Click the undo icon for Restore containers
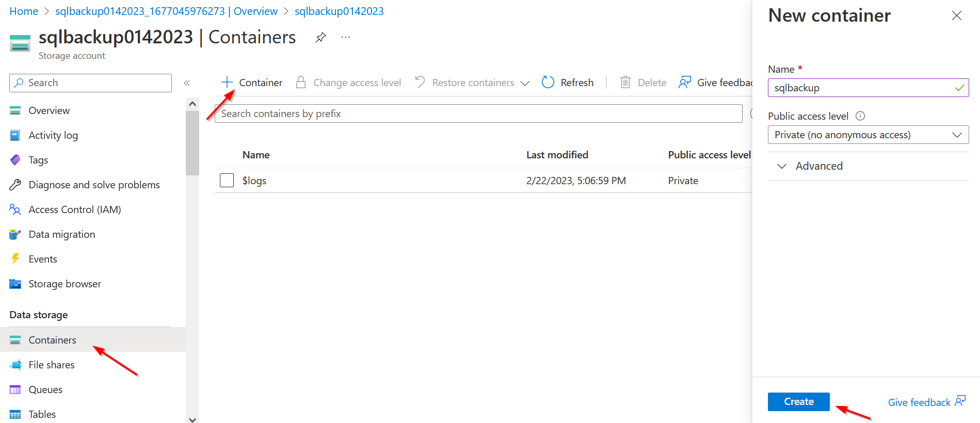The image size is (980, 423). tap(420, 82)
